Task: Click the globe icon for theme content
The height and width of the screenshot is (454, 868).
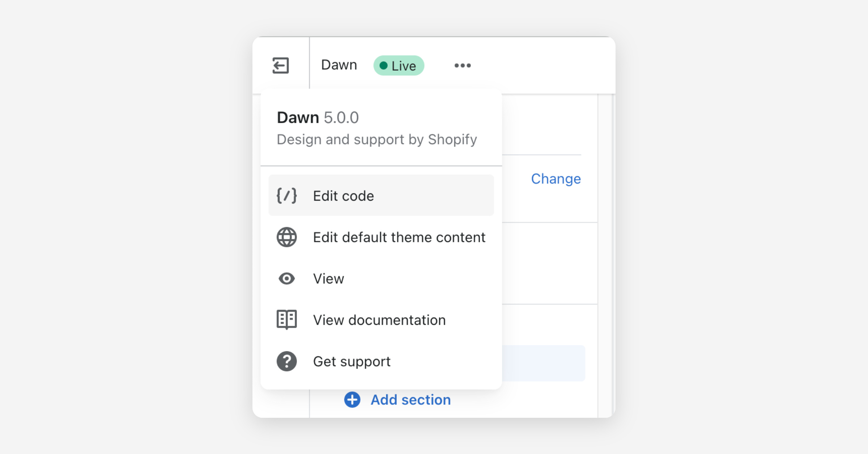Action: (286, 237)
